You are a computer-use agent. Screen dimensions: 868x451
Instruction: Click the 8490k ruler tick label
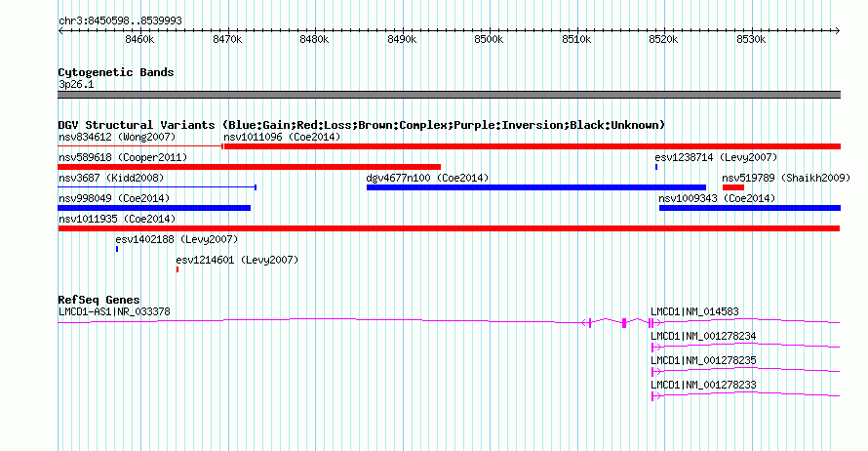tap(402, 40)
